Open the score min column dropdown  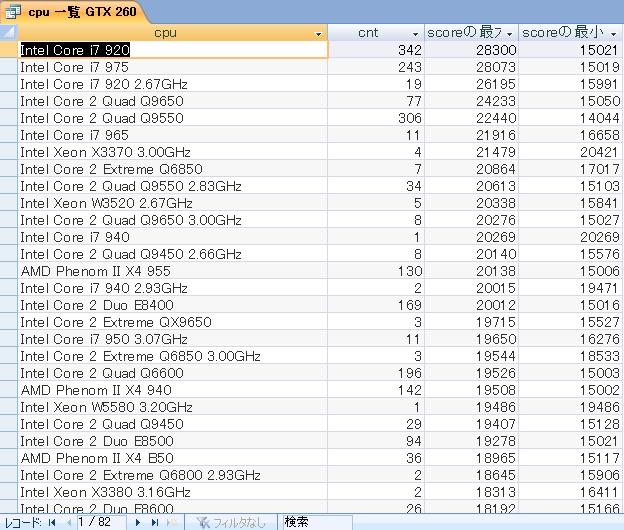coord(614,34)
